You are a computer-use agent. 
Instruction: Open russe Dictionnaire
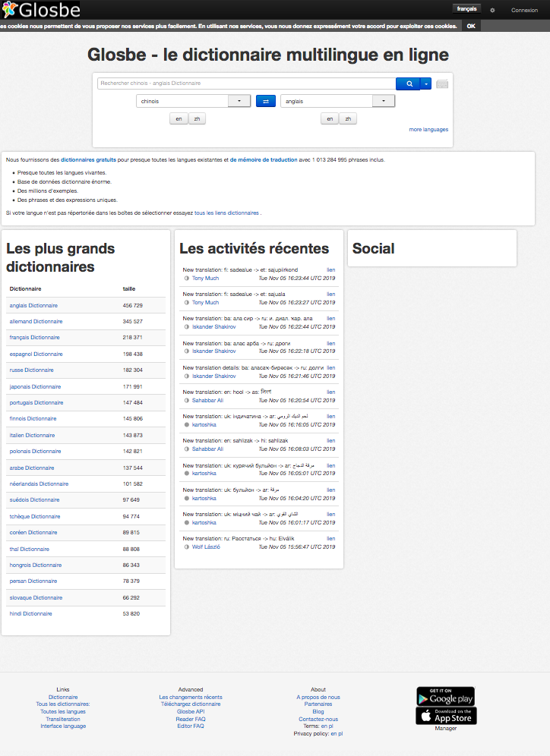click(x=31, y=370)
